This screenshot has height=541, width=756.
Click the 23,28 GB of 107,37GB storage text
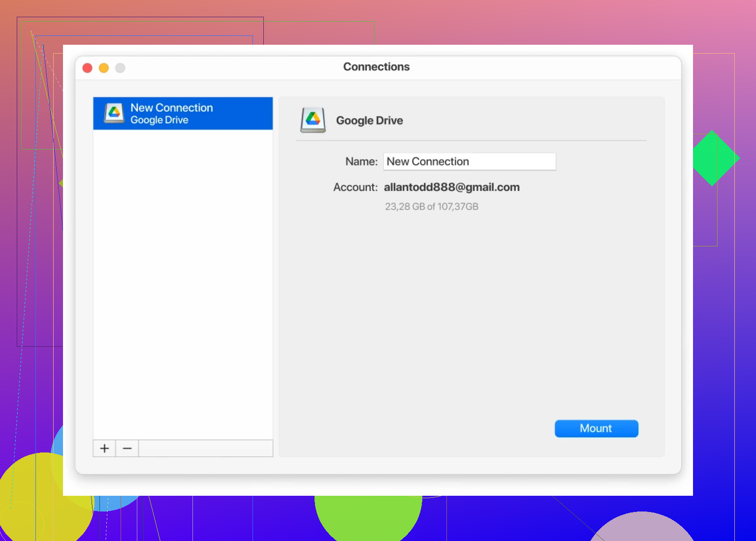[x=431, y=207]
